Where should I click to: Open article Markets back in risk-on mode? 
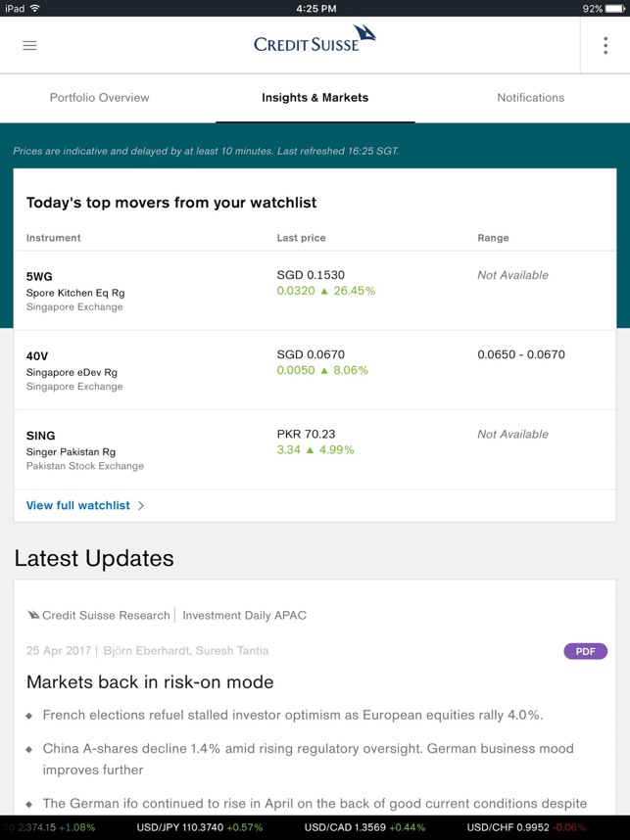(x=150, y=682)
